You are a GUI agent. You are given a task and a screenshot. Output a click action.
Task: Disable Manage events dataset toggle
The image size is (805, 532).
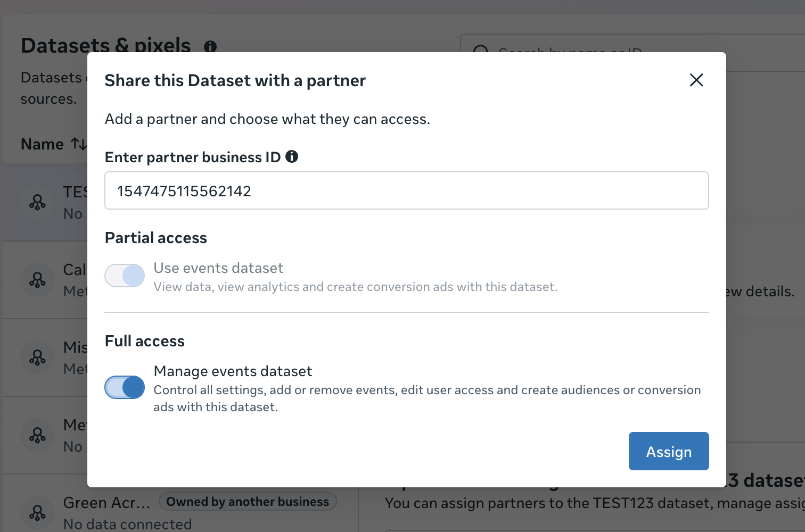click(x=125, y=387)
